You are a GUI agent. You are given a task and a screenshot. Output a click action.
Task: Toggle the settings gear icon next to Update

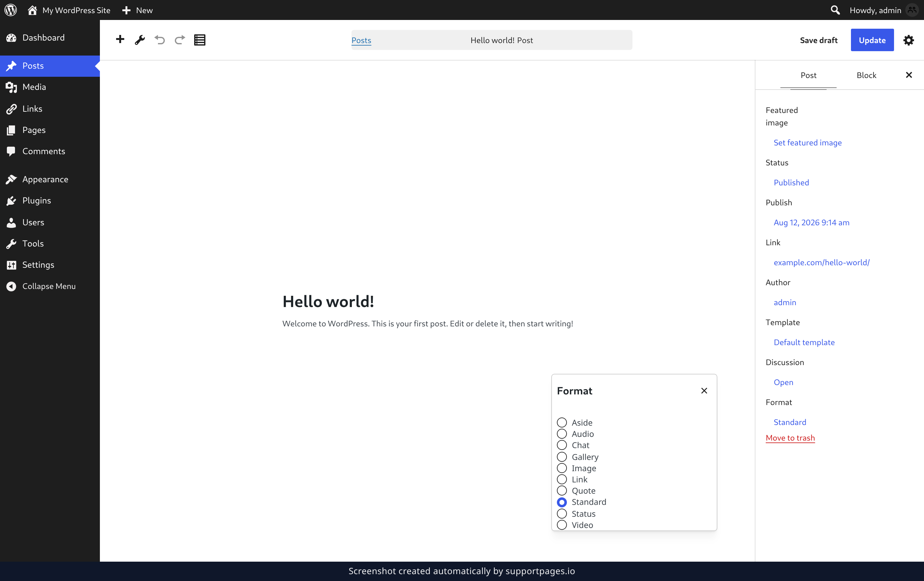[x=908, y=40]
